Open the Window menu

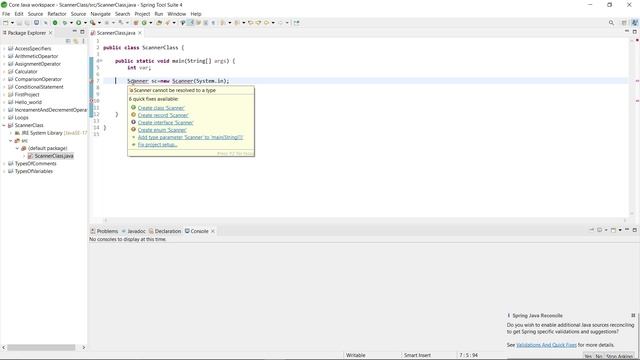(x=176, y=14)
